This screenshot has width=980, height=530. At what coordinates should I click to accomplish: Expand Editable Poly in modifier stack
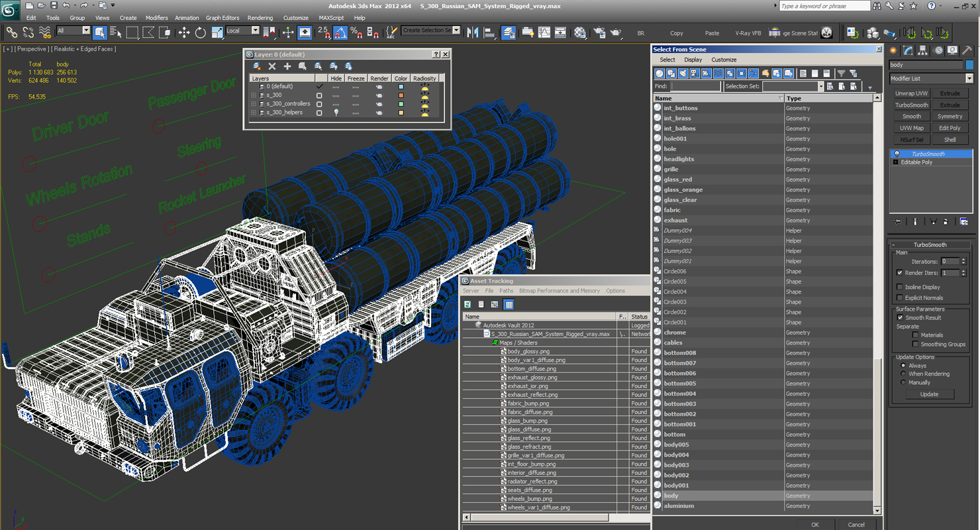click(x=896, y=162)
